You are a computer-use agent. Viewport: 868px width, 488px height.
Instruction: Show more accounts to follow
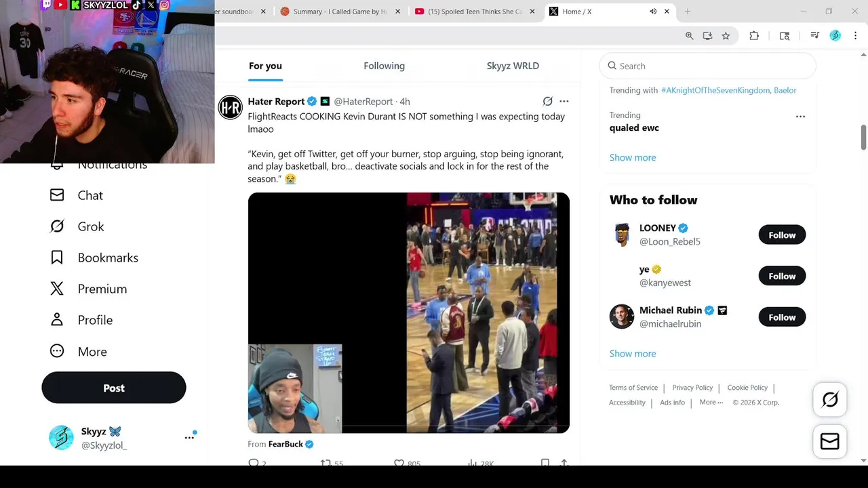click(633, 353)
